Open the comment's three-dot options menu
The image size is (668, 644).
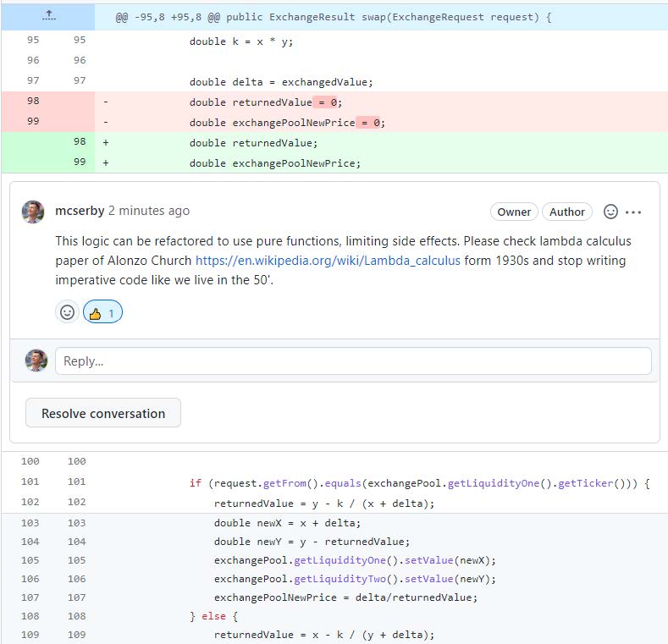[x=634, y=212]
